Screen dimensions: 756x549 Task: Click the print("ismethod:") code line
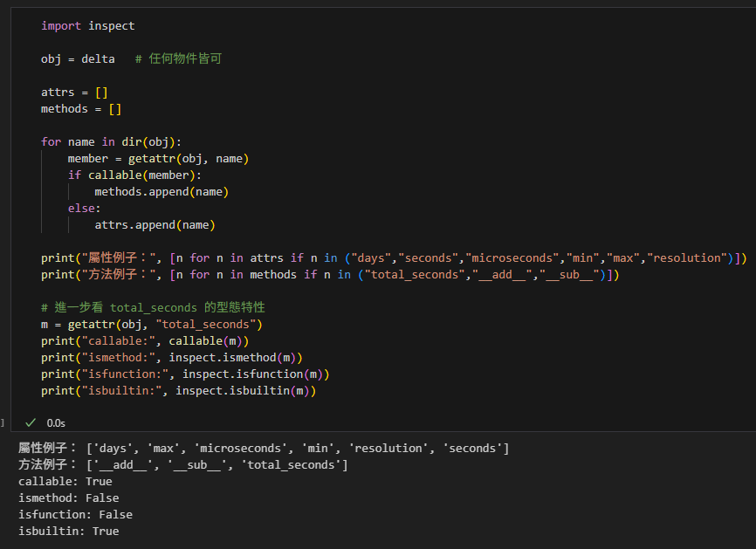click(172, 358)
